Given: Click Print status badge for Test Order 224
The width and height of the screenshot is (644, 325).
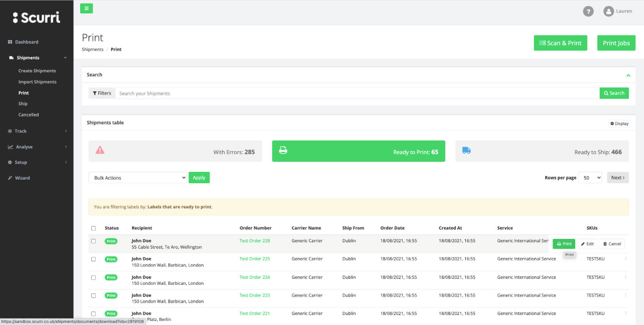Looking at the screenshot, I should pyautogui.click(x=111, y=277).
